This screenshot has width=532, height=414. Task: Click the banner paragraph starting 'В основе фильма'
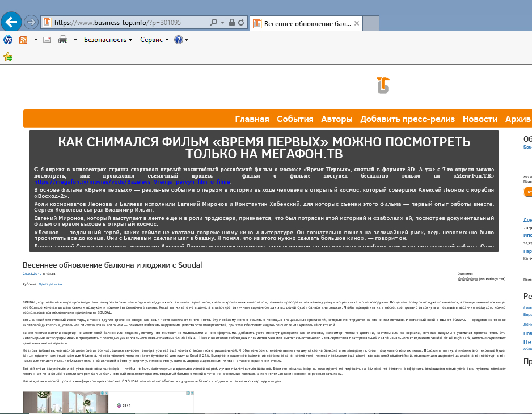click(264, 193)
